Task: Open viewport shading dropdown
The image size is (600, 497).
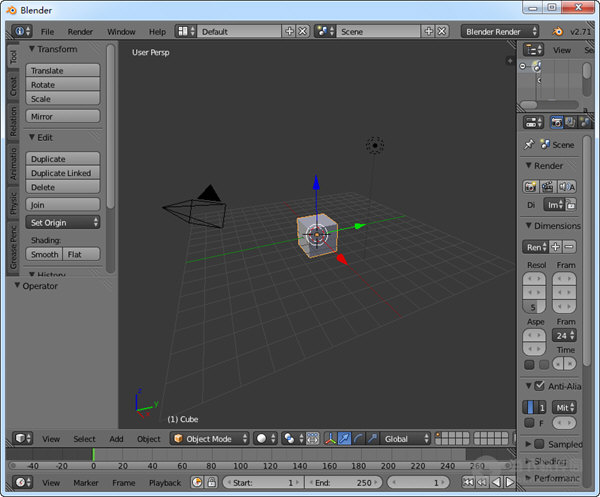Action: point(265,438)
